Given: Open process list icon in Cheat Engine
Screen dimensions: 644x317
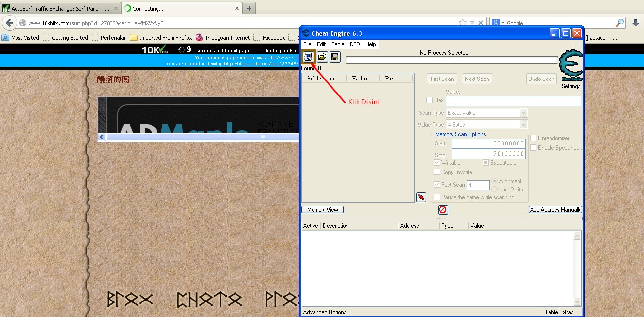Looking at the screenshot, I should point(308,57).
